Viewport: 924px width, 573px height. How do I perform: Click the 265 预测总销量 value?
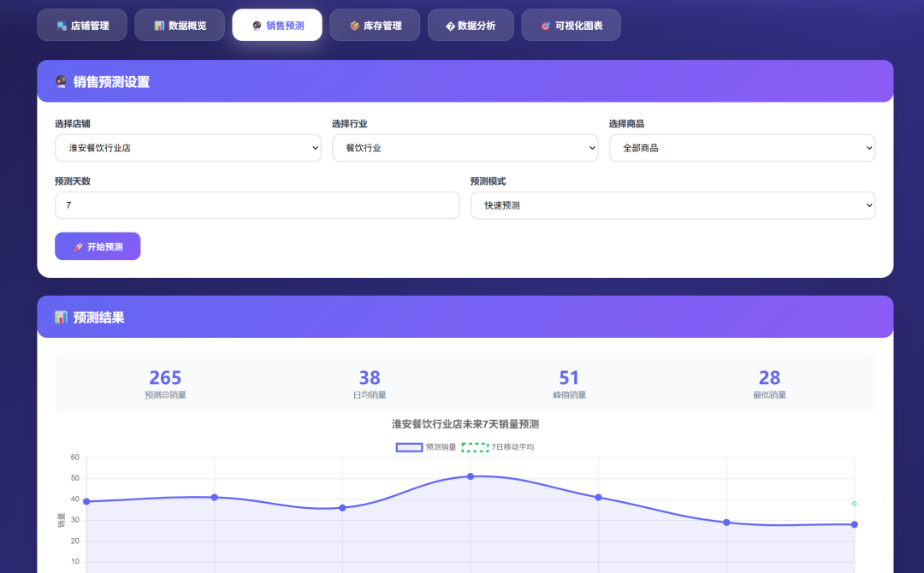165,377
